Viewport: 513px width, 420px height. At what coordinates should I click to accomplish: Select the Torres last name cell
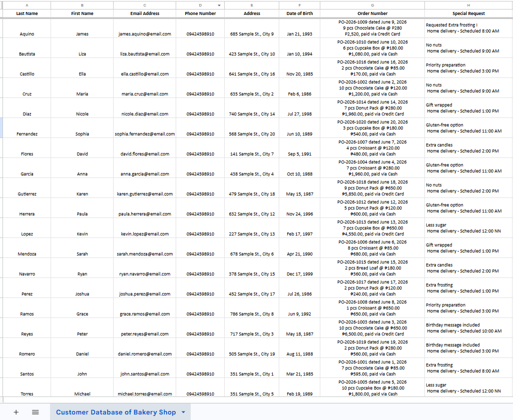pos(27,388)
